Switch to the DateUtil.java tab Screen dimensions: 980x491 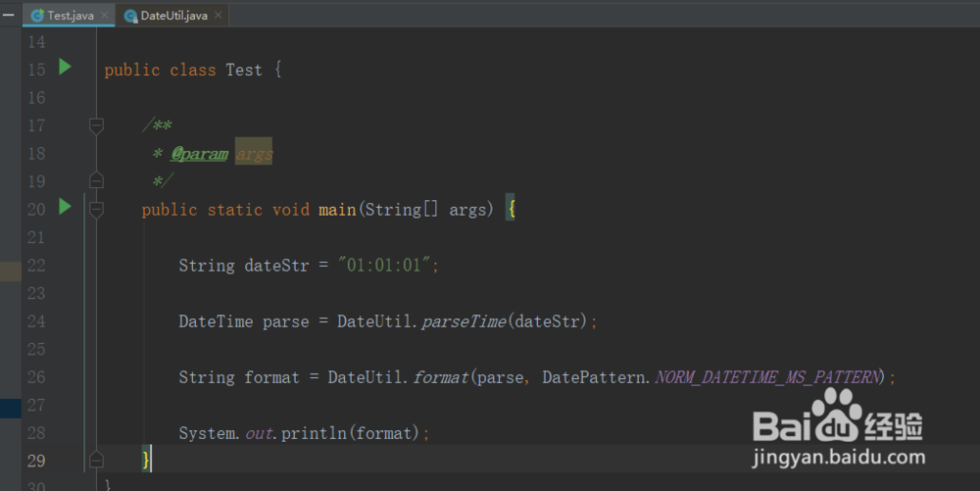[173, 16]
